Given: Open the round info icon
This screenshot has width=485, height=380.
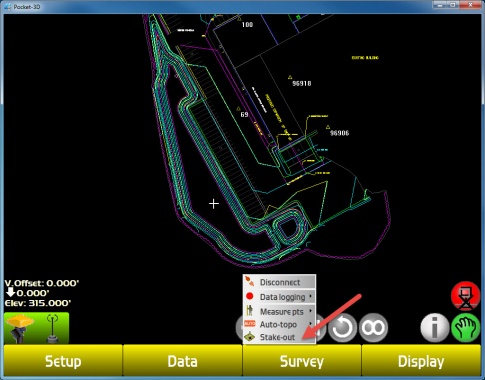Looking at the screenshot, I should 435,328.
